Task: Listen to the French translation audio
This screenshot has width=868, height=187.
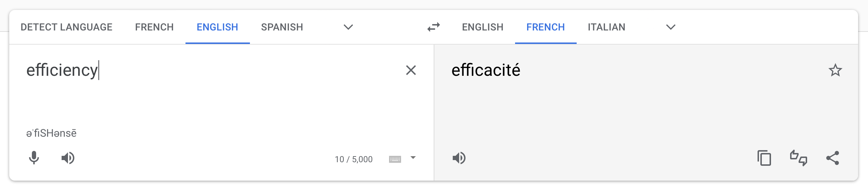Action: click(x=459, y=158)
